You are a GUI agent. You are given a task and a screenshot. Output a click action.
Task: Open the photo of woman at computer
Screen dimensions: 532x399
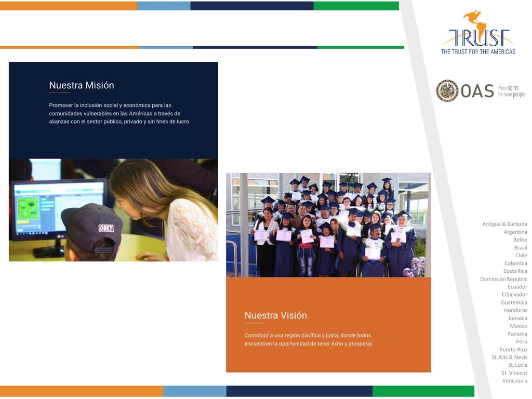113,210
